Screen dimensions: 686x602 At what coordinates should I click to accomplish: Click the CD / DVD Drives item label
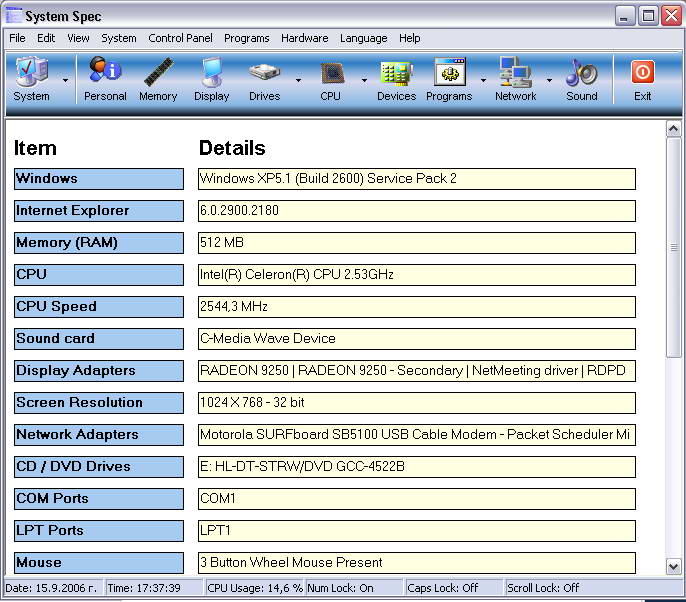pos(99,467)
